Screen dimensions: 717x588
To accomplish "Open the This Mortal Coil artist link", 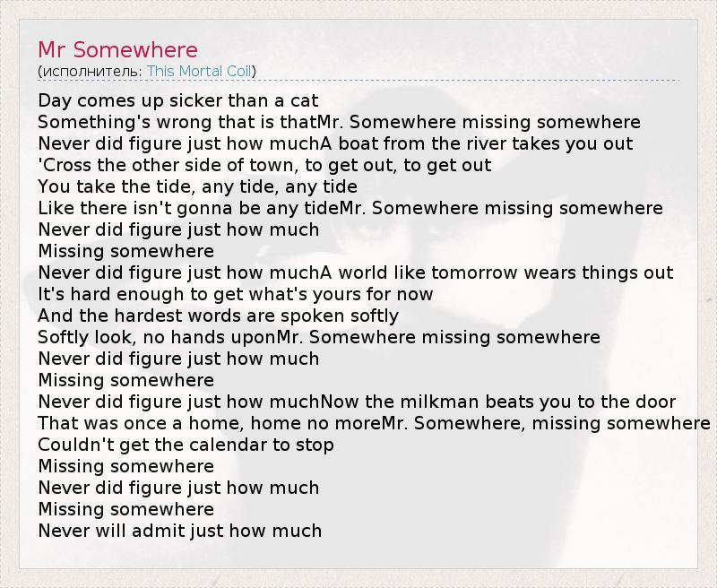I will [200, 71].
